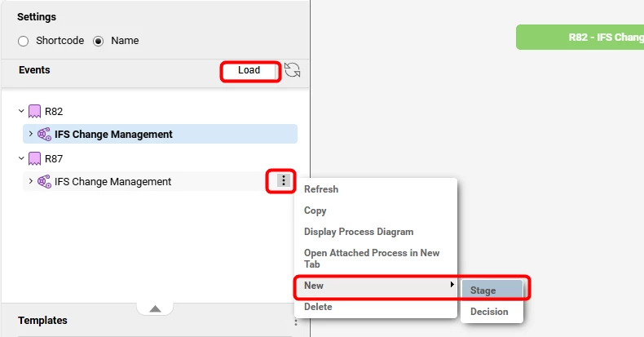Choose Refresh from the context menu
644x337 pixels.
pos(321,189)
